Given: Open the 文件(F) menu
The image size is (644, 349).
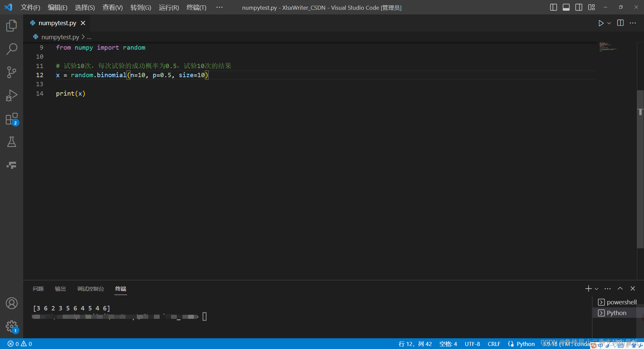Looking at the screenshot, I should pos(30,7).
